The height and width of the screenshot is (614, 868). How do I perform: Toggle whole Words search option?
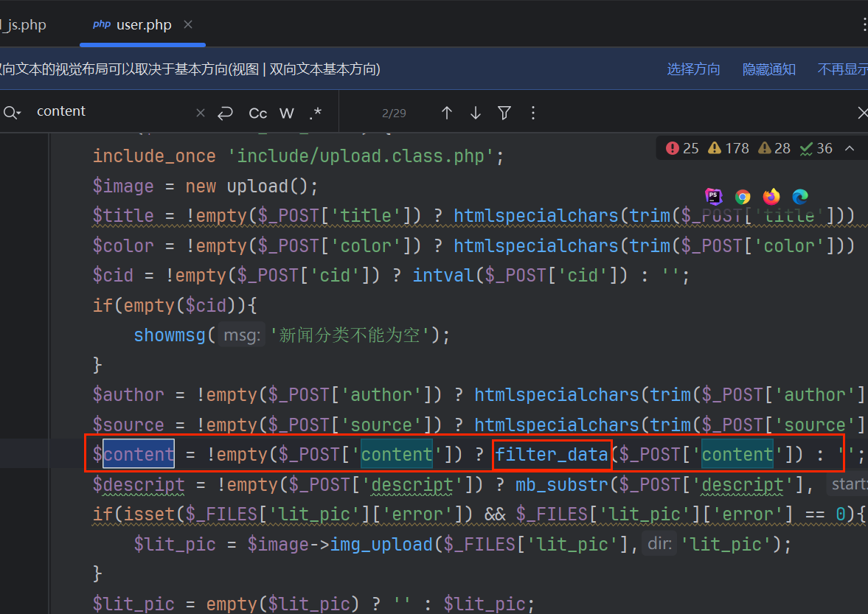pos(287,113)
